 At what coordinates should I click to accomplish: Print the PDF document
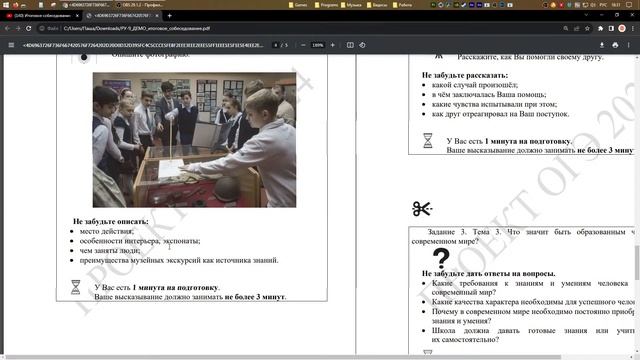[x=615, y=45]
